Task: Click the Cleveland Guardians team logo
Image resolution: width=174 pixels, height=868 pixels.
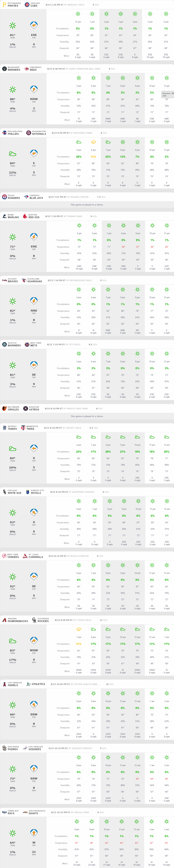Action: click(24, 280)
